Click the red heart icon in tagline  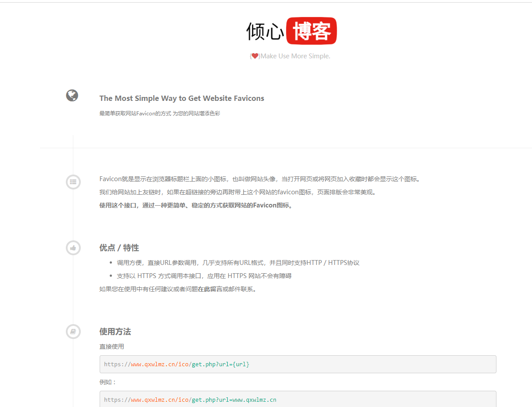255,56
